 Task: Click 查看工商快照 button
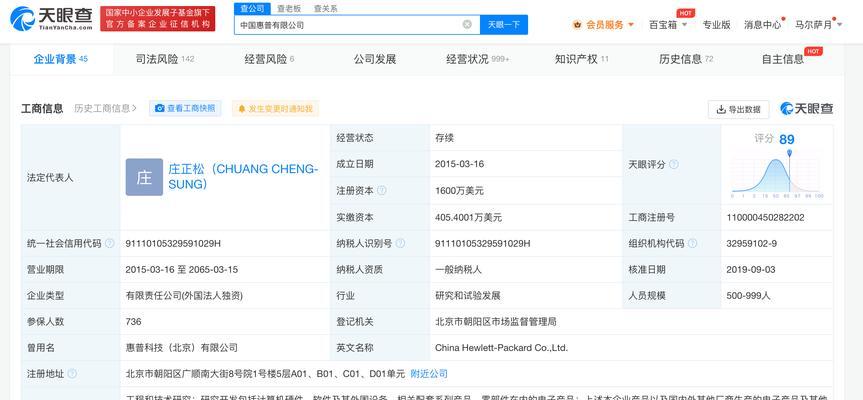point(185,108)
